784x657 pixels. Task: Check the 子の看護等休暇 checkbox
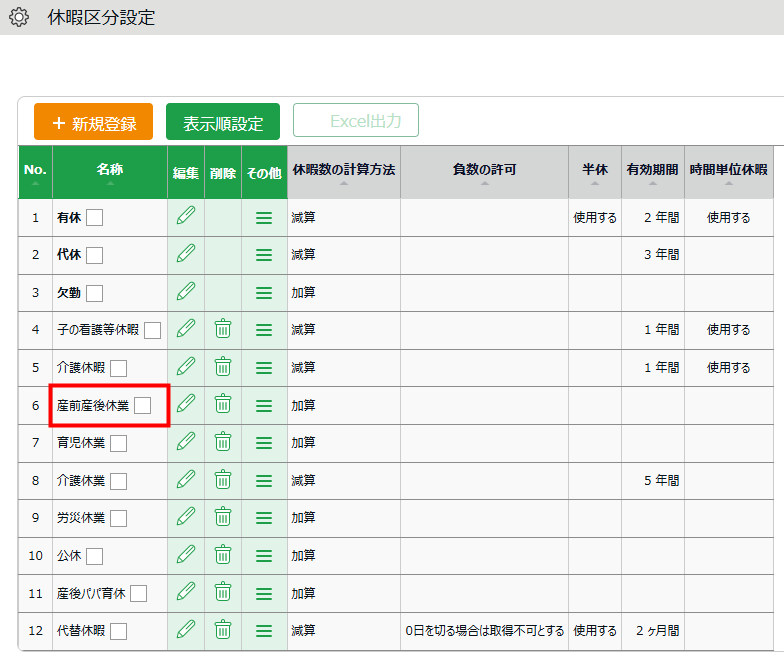[152, 330]
